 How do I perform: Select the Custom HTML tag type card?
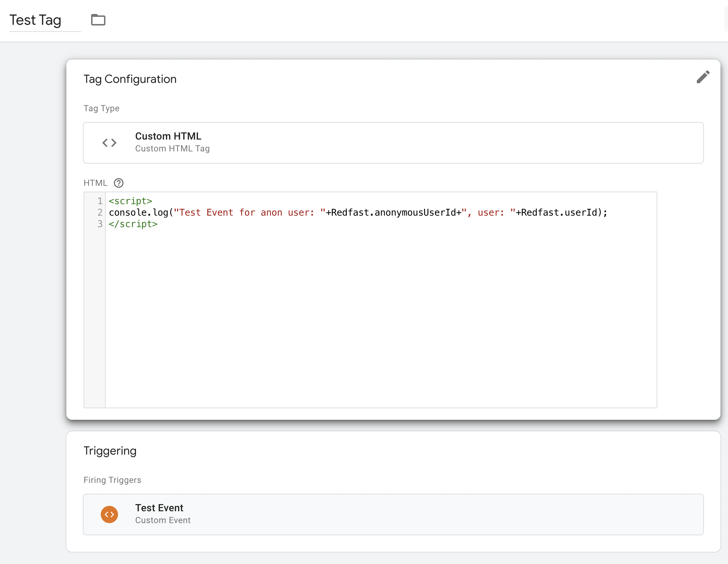[x=393, y=143]
